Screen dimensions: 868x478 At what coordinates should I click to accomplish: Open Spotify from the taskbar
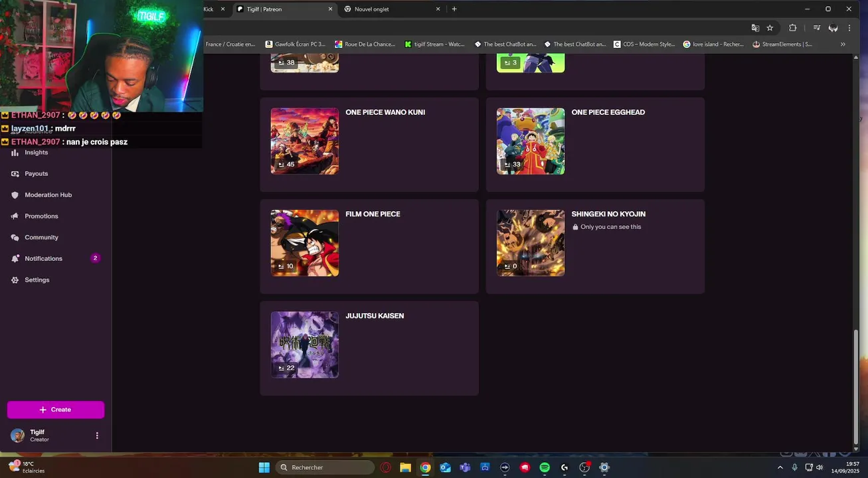545,467
